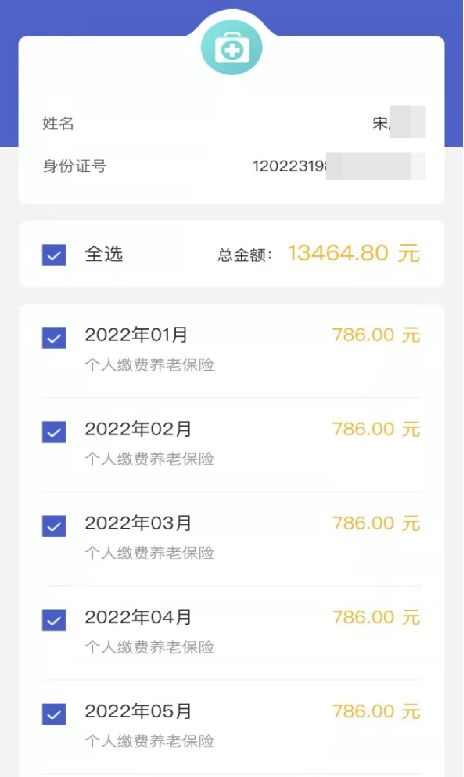Toggle the 2022年04月 checkbox
This screenshot has height=777, width=464.
(x=54, y=620)
